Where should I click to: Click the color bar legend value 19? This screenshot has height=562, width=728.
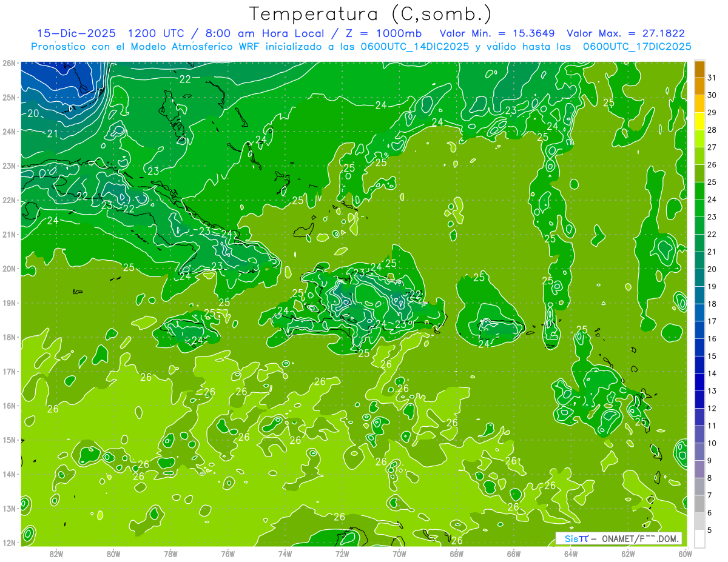712,286
